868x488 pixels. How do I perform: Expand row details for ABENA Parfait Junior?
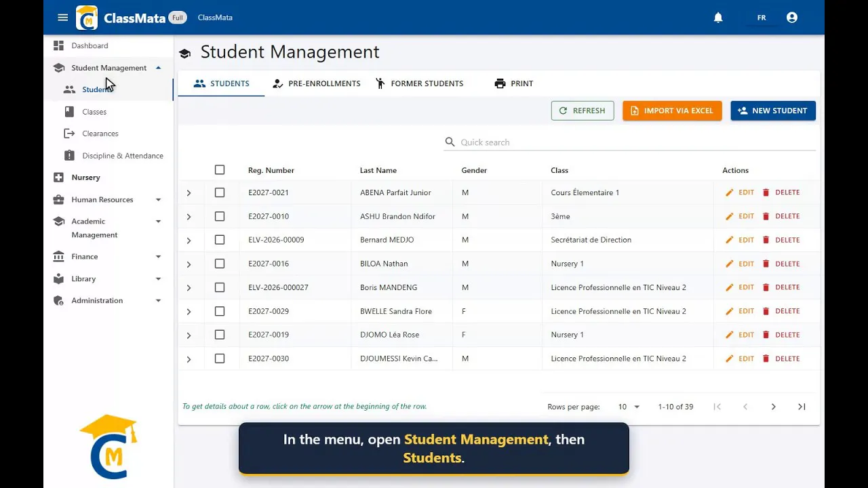tap(189, 193)
